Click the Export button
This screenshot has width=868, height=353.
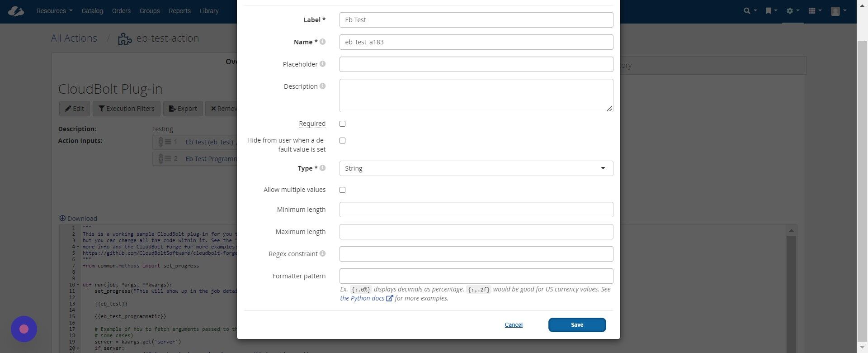183,109
